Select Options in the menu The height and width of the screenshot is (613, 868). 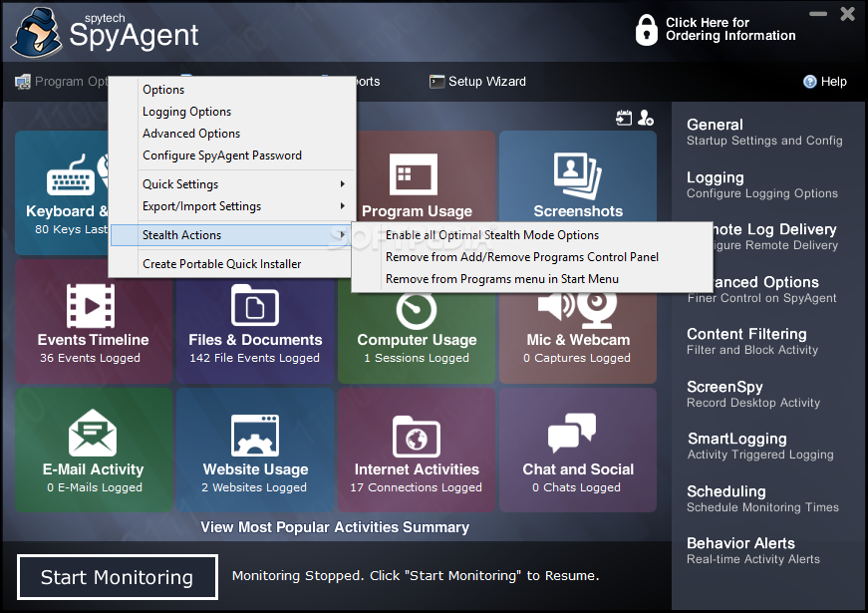[x=232, y=90]
